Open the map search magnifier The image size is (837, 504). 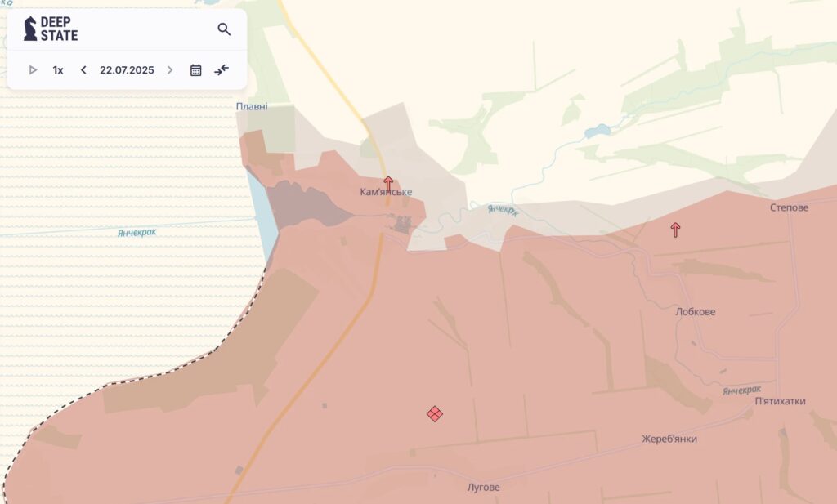click(x=224, y=29)
